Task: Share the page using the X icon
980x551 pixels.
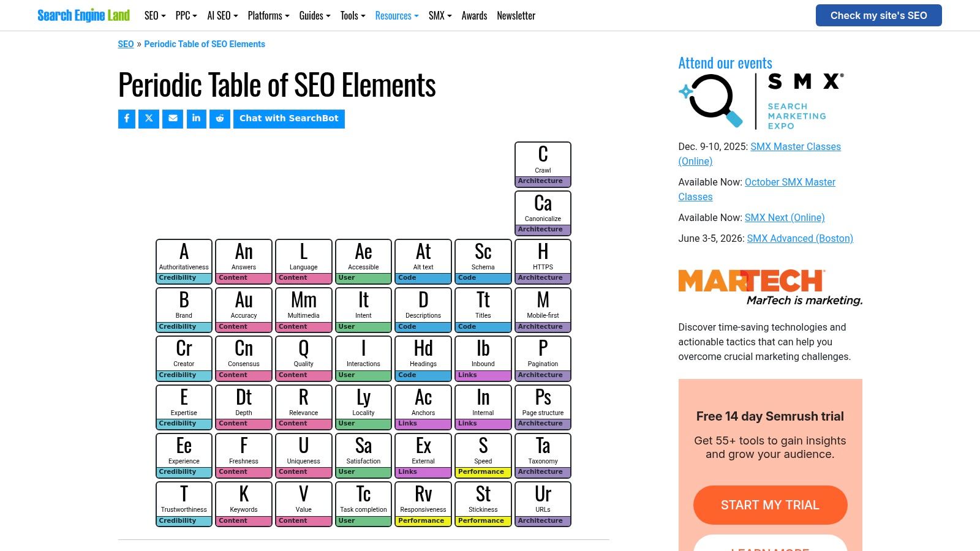Action: pyautogui.click(x=149, y=119)
